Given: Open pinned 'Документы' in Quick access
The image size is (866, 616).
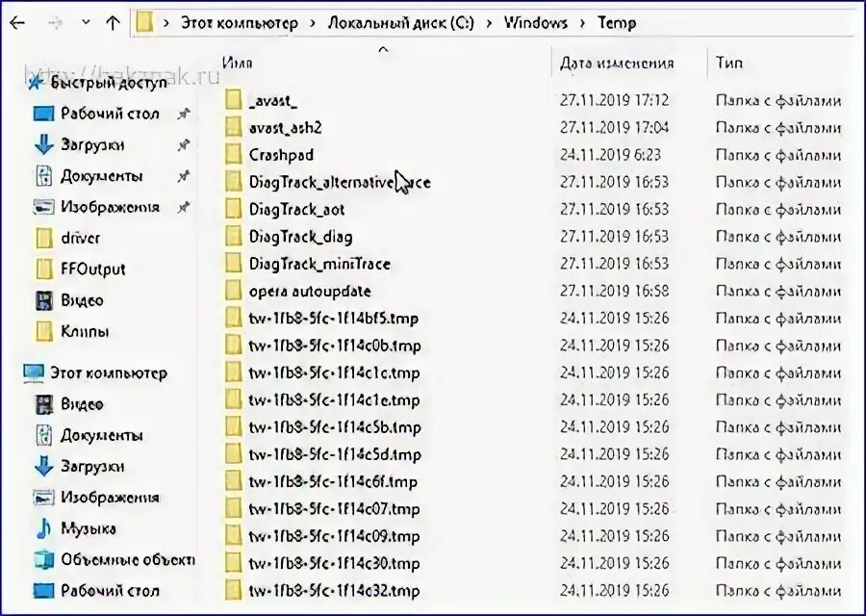Looking at the screenshot, I should [101, 176].
